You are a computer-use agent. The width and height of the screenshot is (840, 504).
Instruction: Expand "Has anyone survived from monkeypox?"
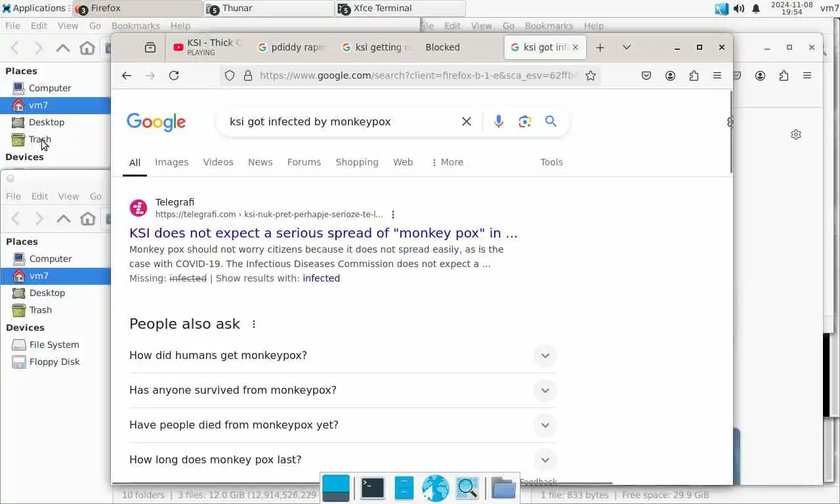(x=343, y=390)
